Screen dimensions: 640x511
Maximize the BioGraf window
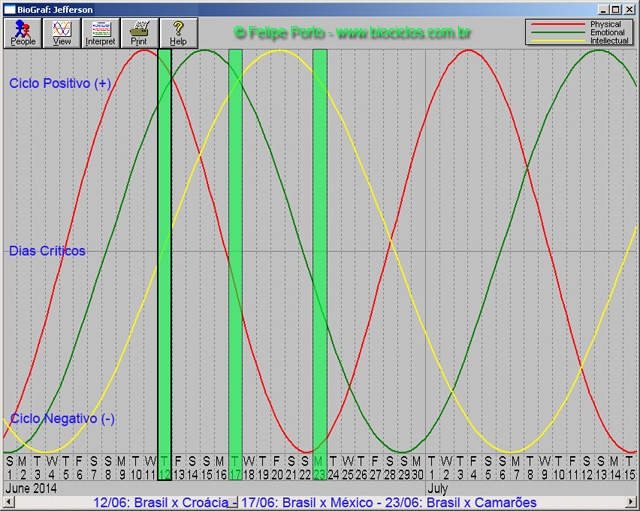coord(616,9)
